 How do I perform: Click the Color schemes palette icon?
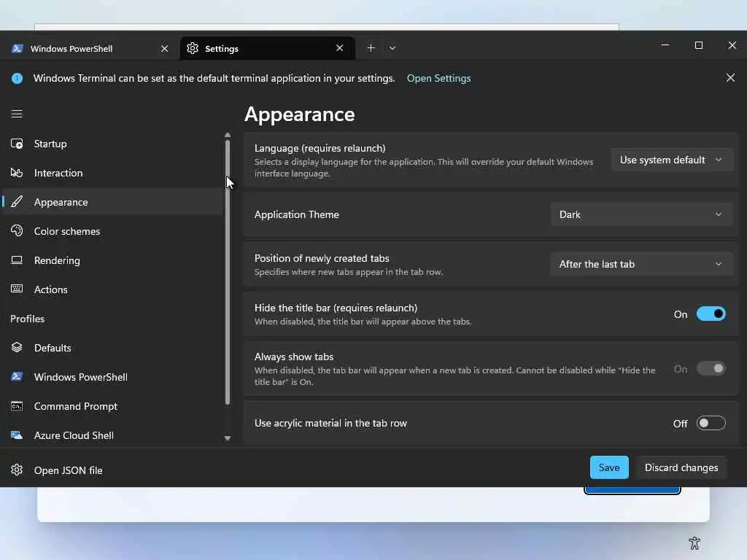[x=17, y=231]
